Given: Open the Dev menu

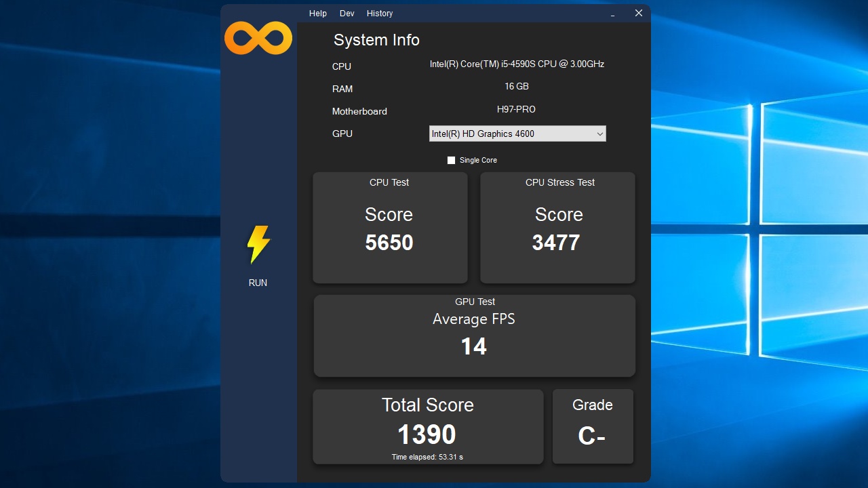Looking at the screenshot, I should coord(347,14).
